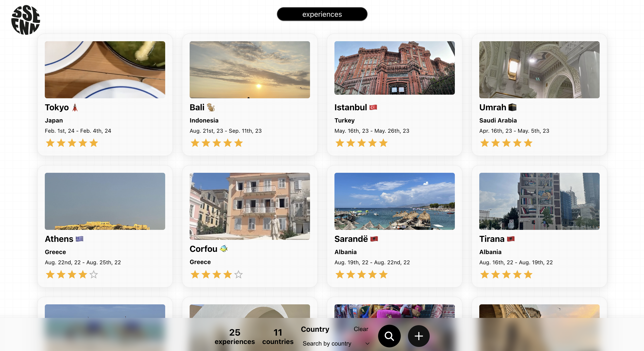Click the Turkey country label
This screenshot has height=351, width=644.
344,121
